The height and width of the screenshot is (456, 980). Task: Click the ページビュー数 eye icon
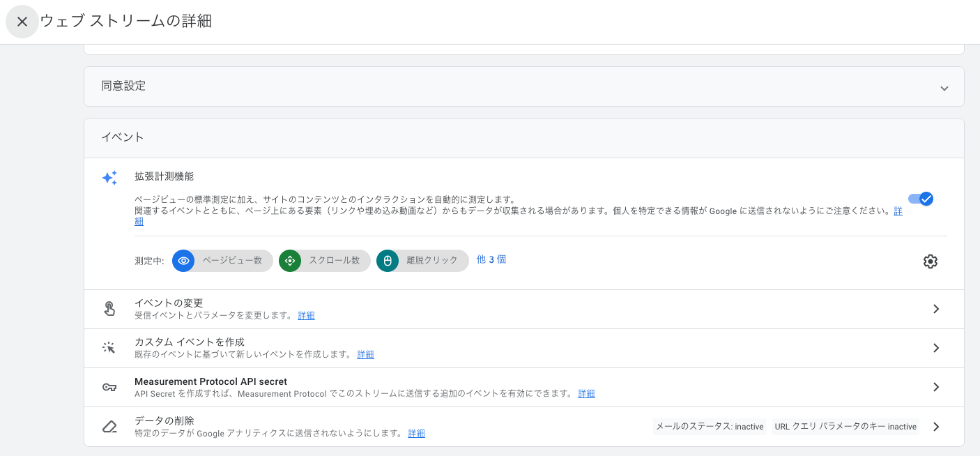(184, 261)
